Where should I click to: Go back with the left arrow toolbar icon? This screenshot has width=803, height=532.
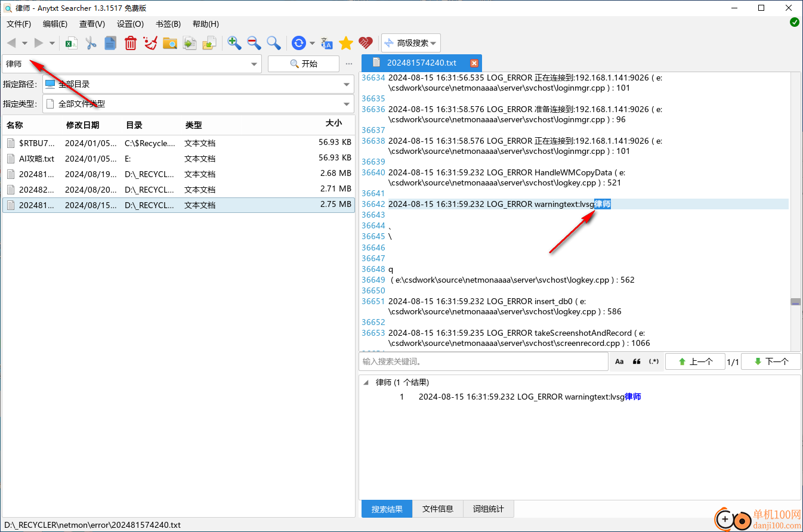[x=11, y=43]
